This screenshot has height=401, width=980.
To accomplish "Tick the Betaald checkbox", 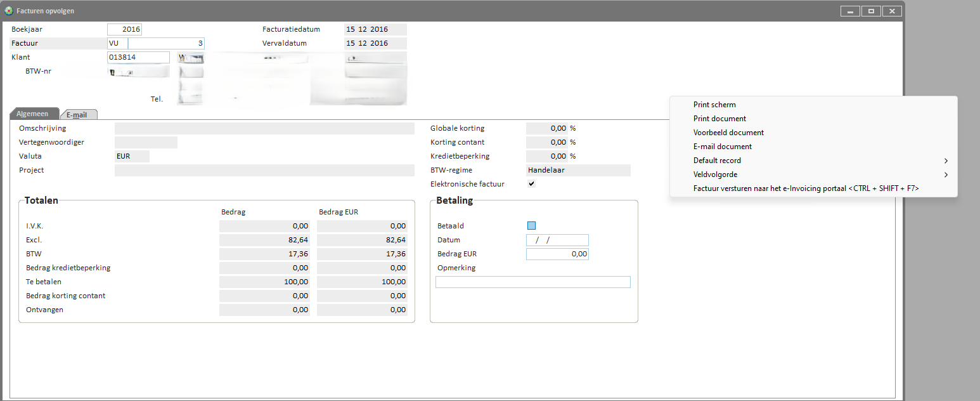I will 531,225.
